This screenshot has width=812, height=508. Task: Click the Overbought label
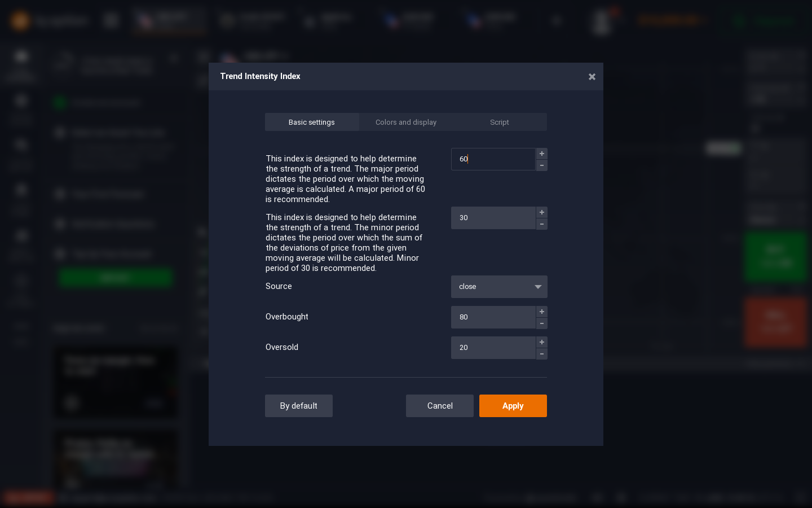(x=287, y=317)
